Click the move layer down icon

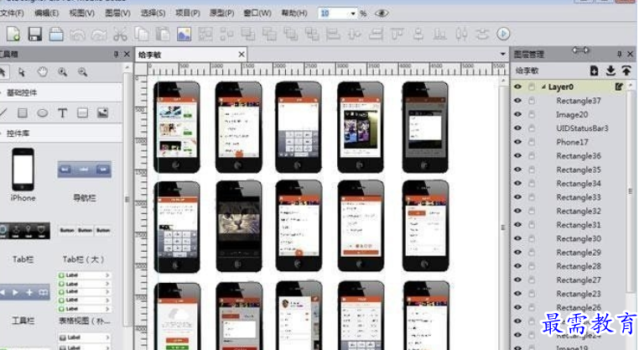coord(610,71)
